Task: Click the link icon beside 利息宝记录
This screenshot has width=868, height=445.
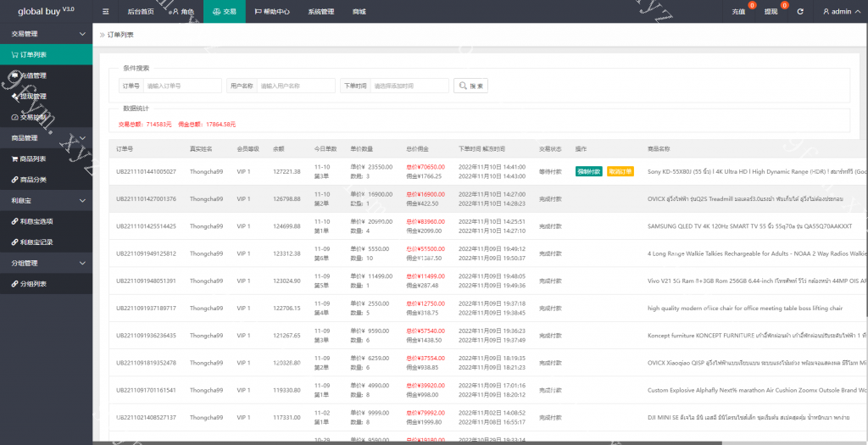Action: coord(15,242)
